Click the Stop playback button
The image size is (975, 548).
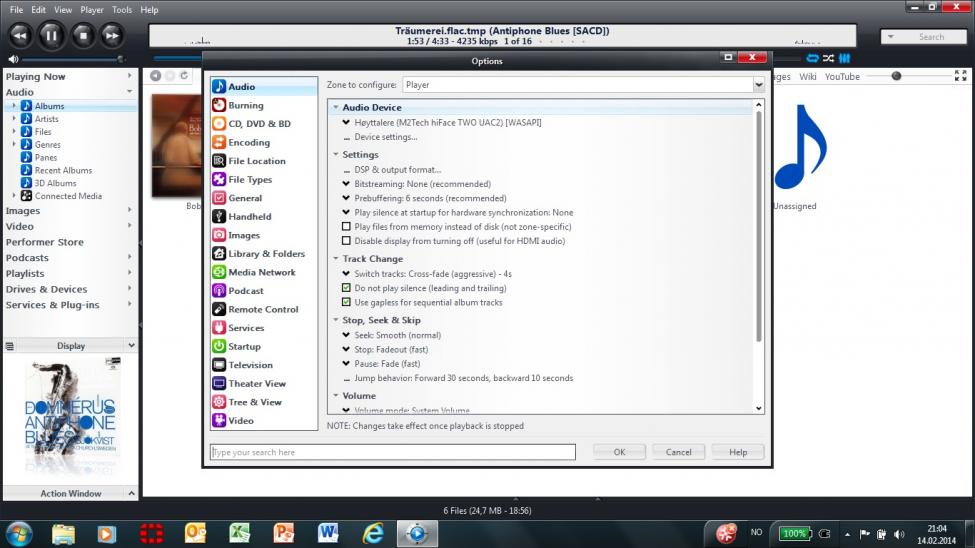click(x=82, y=36)
